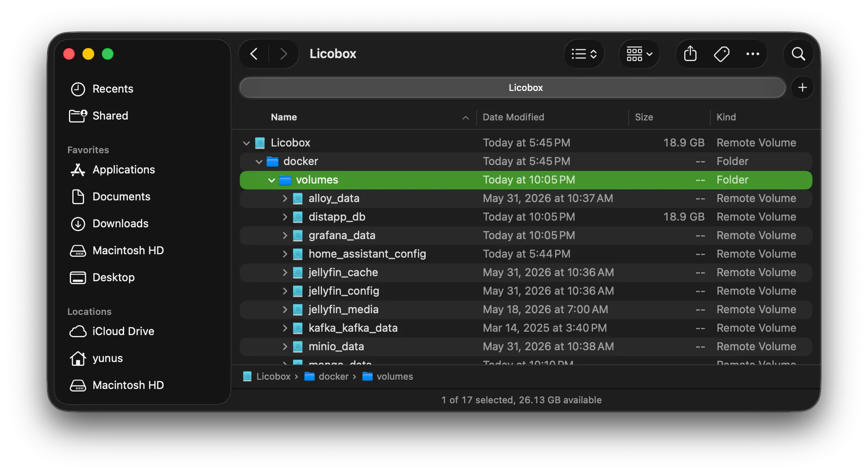Sort by Date Modified column header
868x474 pixels.
tap(513, 117)
